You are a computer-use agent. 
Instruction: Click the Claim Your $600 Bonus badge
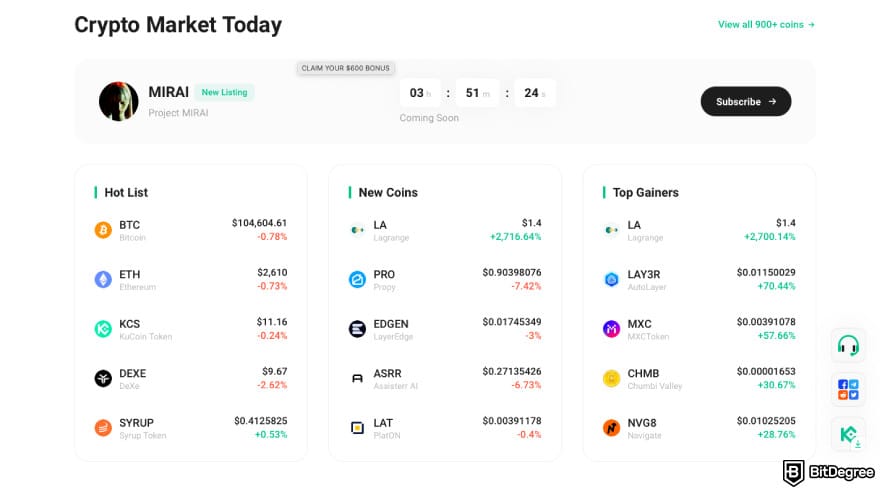[346, 68]
